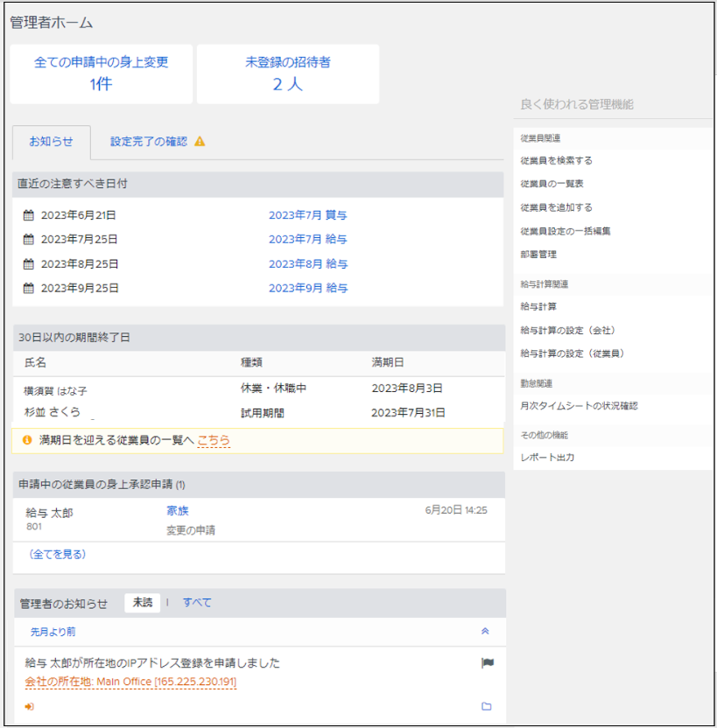Click the 種類 column header
717x728 pixels.
(x=251, y=362)
